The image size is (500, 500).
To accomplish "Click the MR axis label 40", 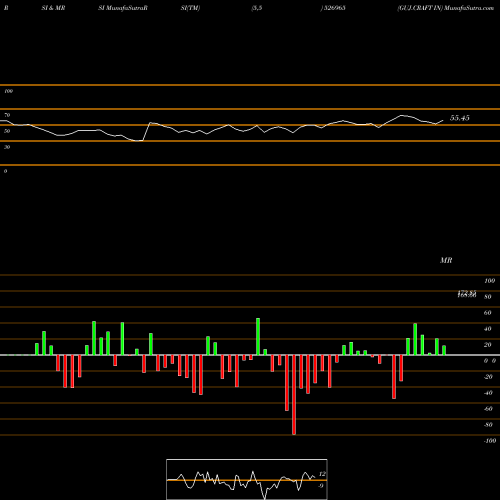I will (x=488, y=329).
